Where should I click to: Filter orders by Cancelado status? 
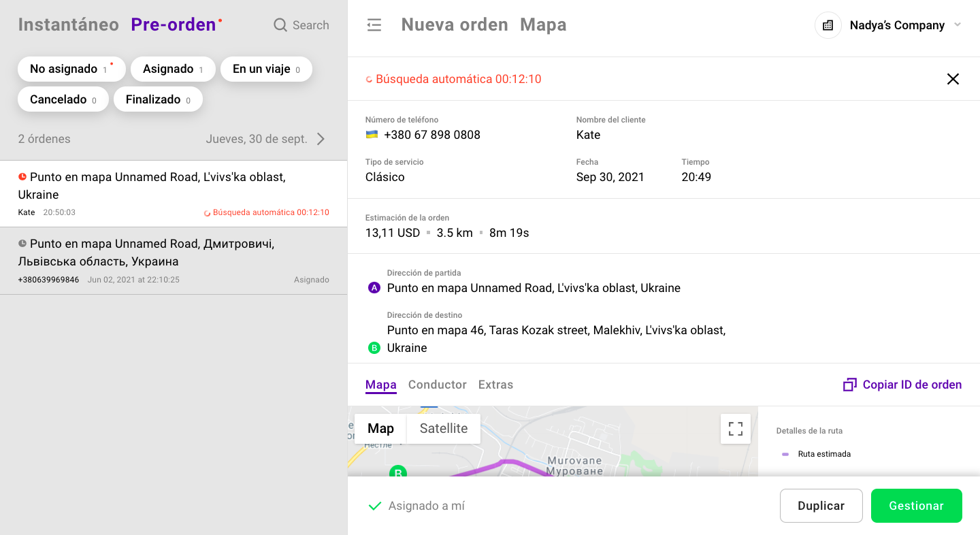pyautogui.click(x=63, y=99)
